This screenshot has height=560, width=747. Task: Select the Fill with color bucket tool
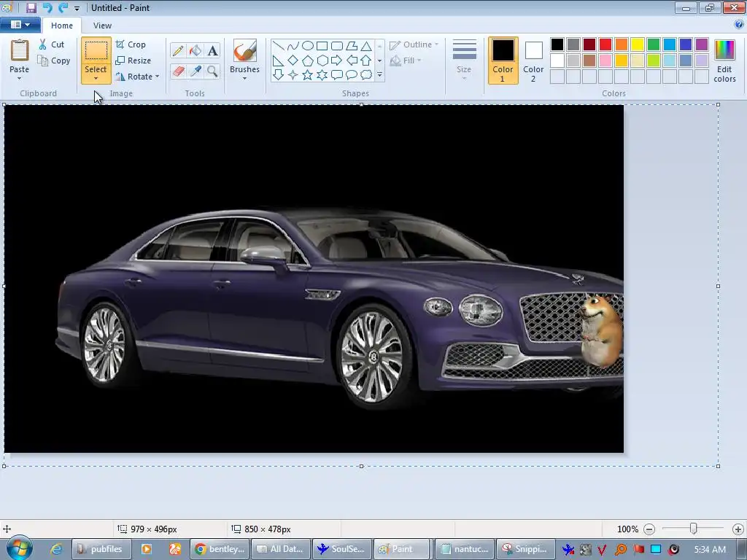click(x=196, y=50)
